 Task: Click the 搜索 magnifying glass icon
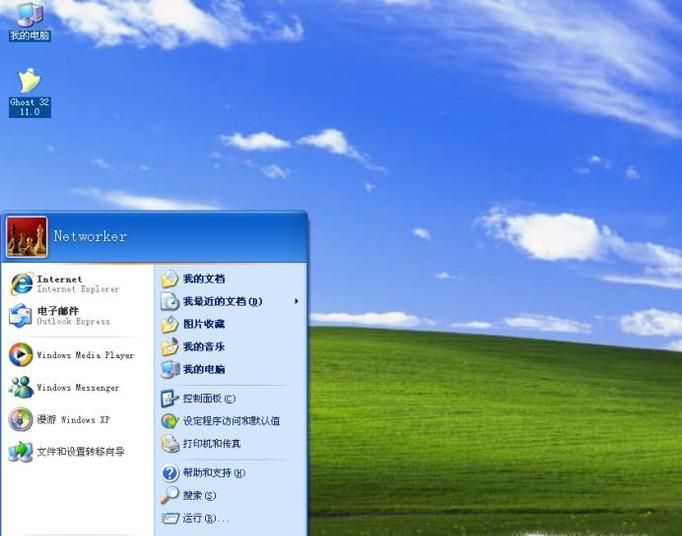click(x=170, y=495)
